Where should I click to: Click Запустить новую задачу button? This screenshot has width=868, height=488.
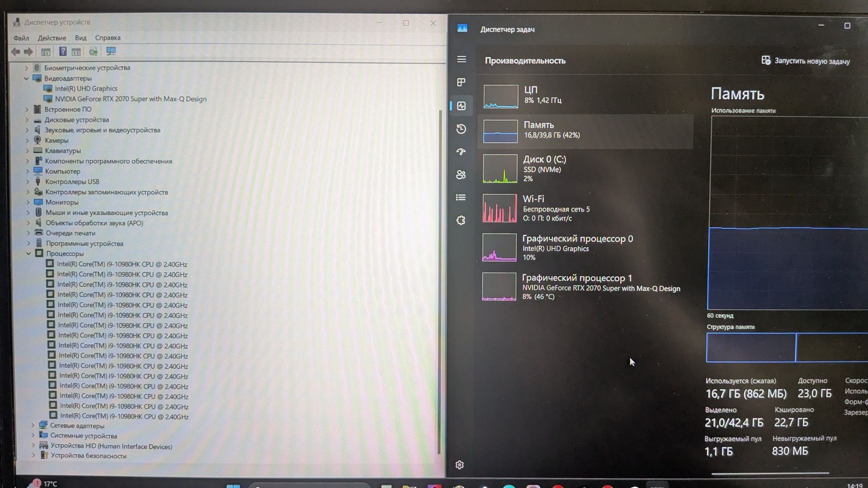[x=805, y=61]
